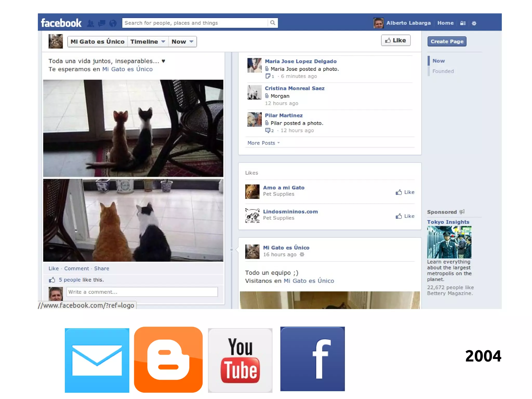Expand More Posts list

263,143
